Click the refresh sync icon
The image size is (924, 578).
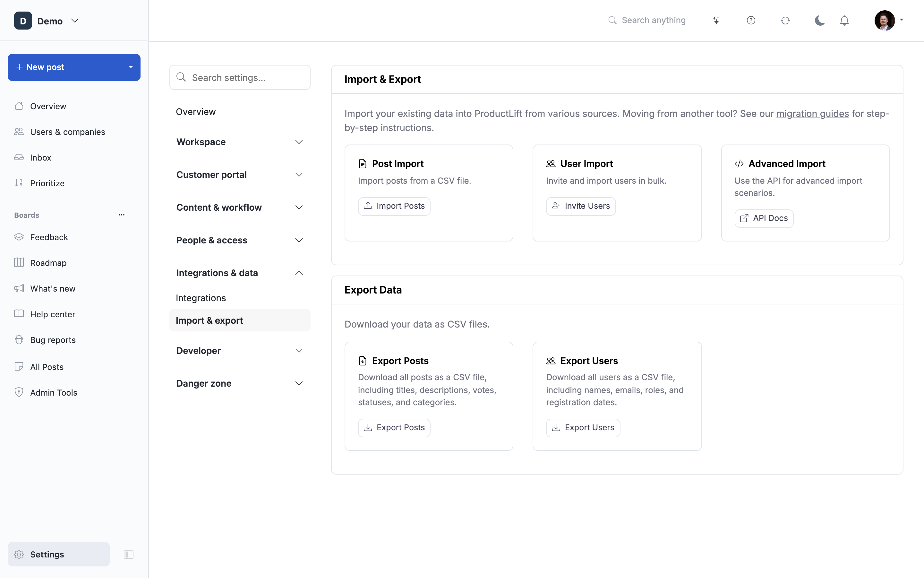pos(785,20)
